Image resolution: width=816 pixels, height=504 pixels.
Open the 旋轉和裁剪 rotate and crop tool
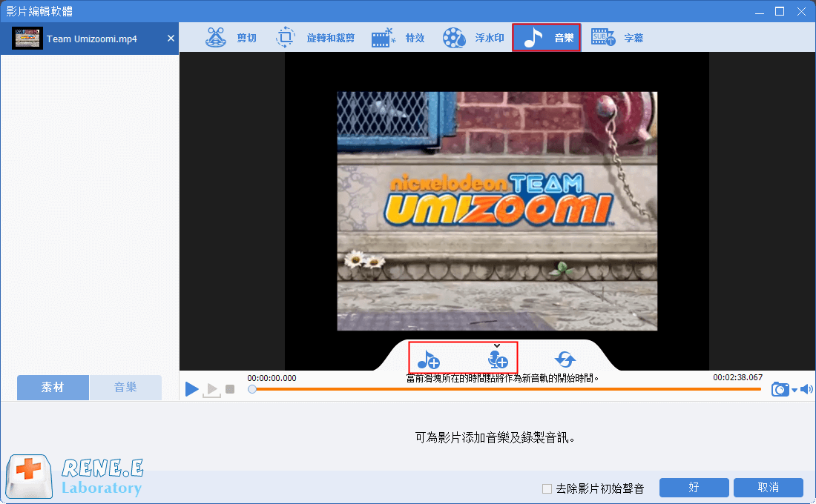[x=315, y=38]
